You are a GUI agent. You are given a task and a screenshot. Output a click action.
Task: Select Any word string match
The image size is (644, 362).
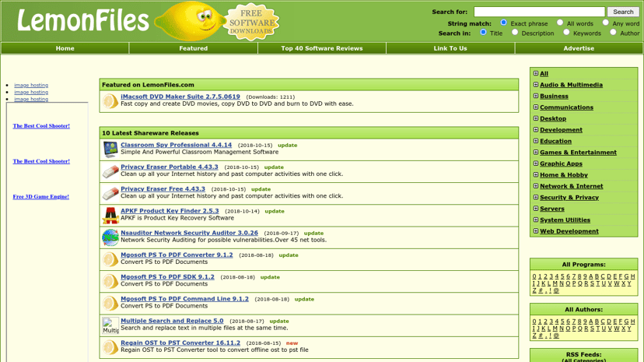coord(605,23)
